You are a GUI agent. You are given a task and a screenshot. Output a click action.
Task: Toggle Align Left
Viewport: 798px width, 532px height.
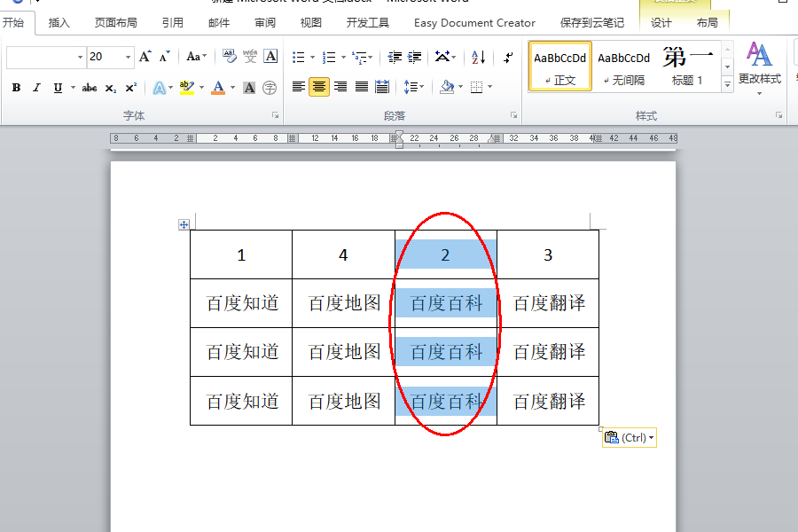298,87
